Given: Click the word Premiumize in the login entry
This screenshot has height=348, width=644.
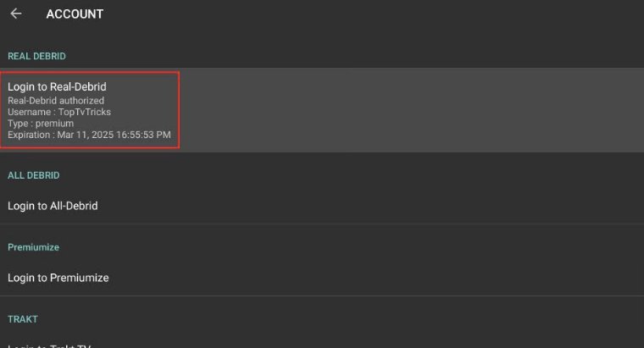Looking at the screenshot, I should [80, 278].
